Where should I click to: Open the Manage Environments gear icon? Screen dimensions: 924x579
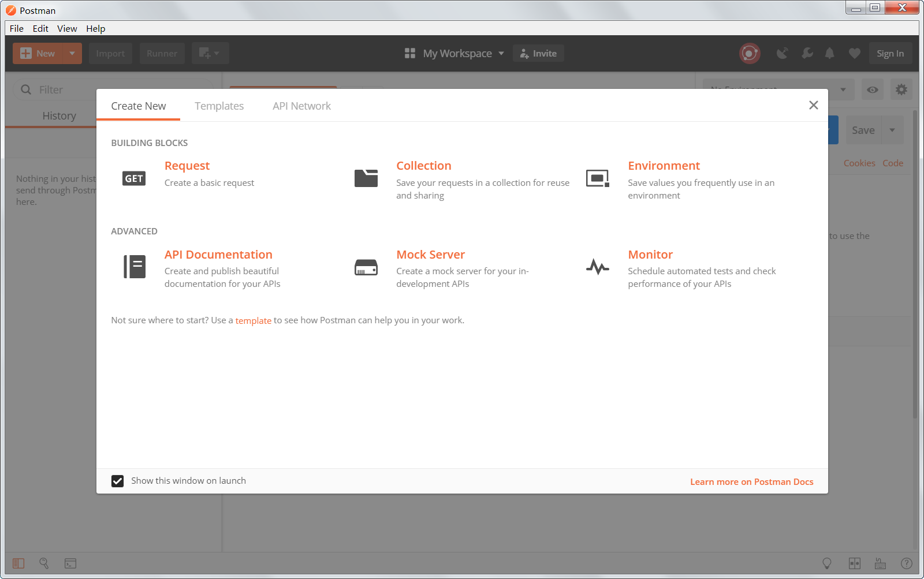tap(901, 89)
